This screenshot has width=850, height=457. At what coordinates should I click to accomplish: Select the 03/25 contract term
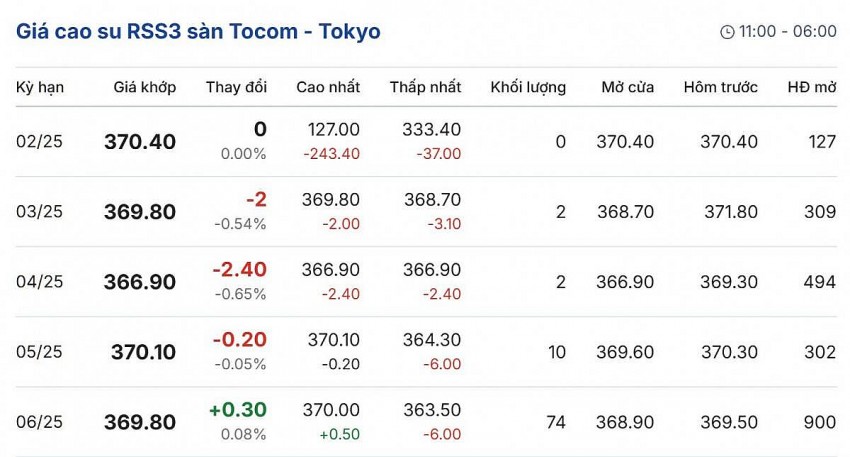coord(40,212)
